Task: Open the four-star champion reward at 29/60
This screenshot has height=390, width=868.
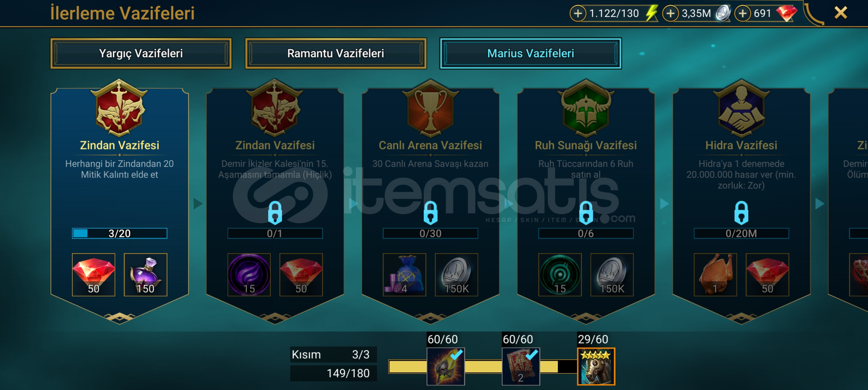Action: point(596,366)
